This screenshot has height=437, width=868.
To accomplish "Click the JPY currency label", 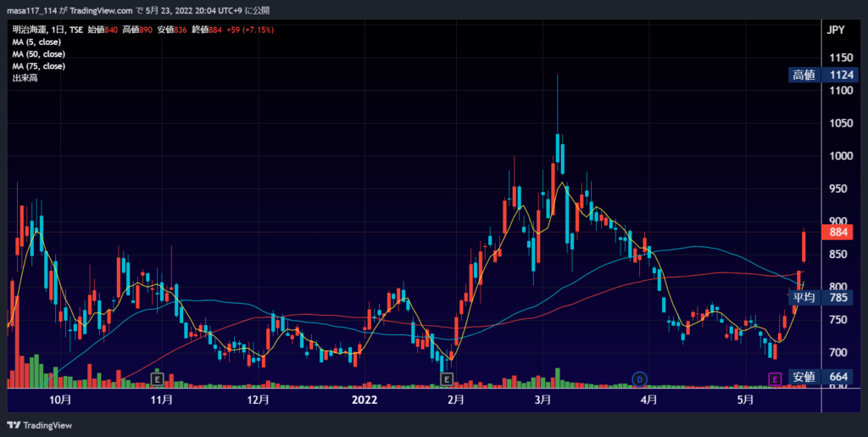I will point(836,30).
